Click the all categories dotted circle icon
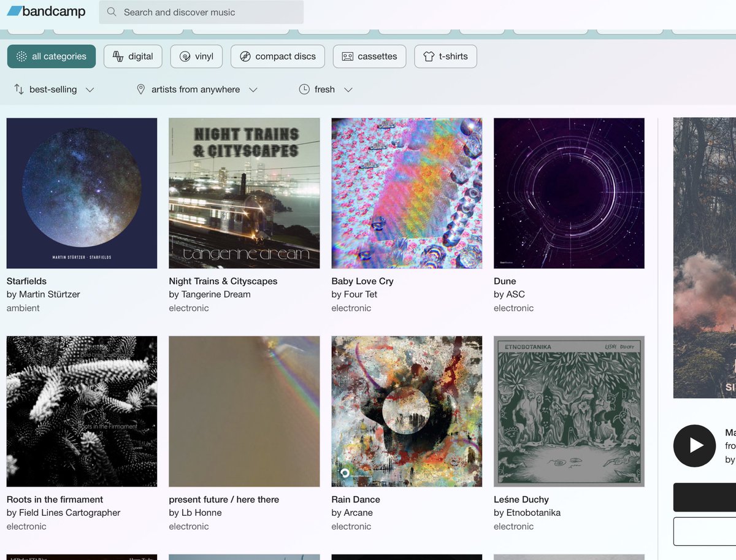This screenshot has width=736, height=560. 21,56
